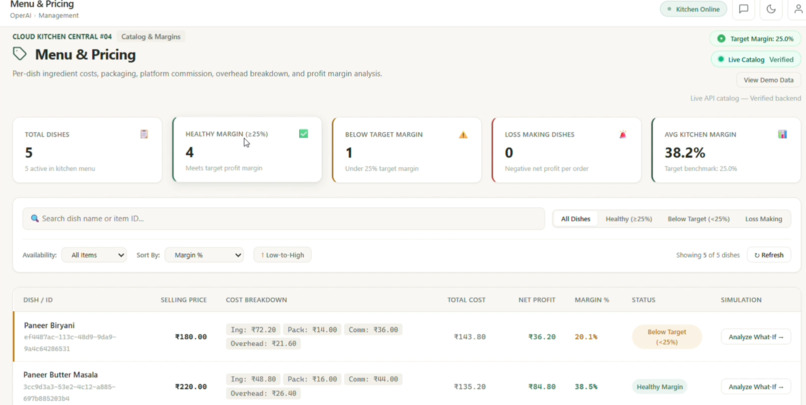Click the Status column header
806x405 pixels.
click(644, 300)
